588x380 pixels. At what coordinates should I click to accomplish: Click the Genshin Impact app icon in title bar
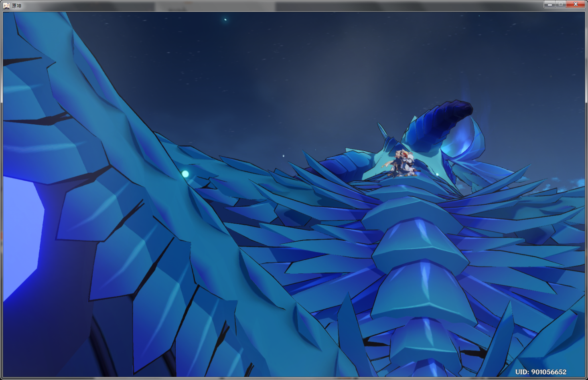6,6
